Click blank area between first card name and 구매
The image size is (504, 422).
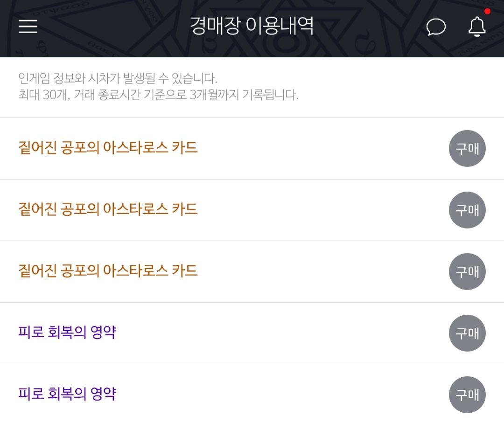coord(322,148)
